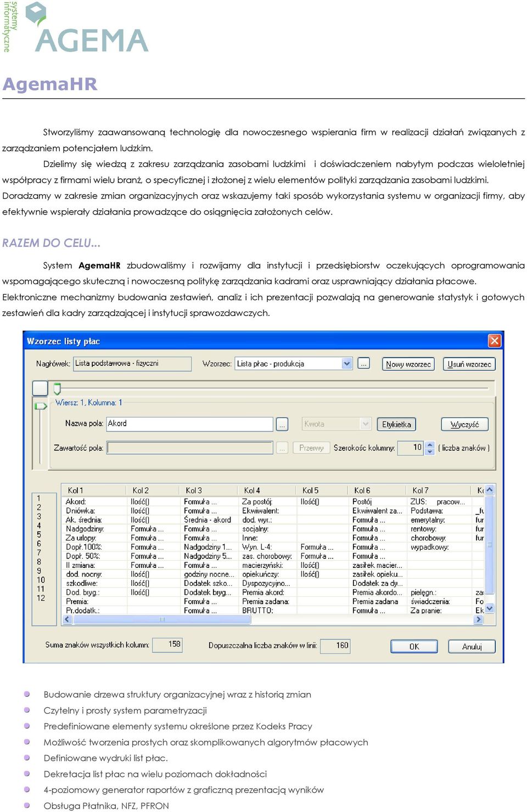This screenshot has height=812, width=527.
Task: Click row number 12 in the row list
Action: [x=41, y=598]
